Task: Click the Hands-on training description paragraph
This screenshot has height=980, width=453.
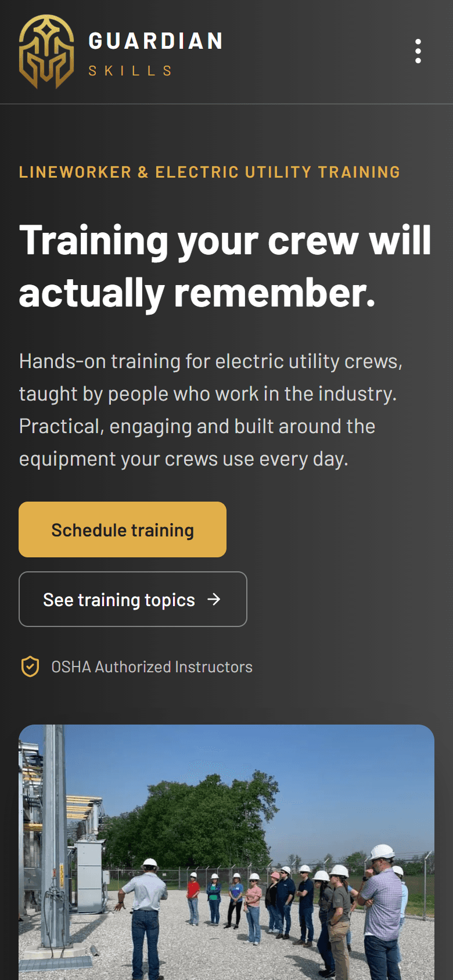Action: click(x=211, y=410)
